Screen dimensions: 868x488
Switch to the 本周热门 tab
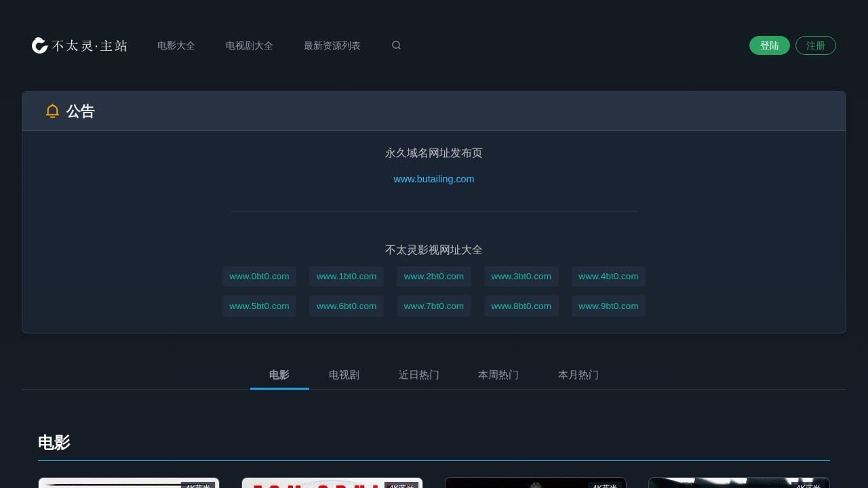click(498, 375)
